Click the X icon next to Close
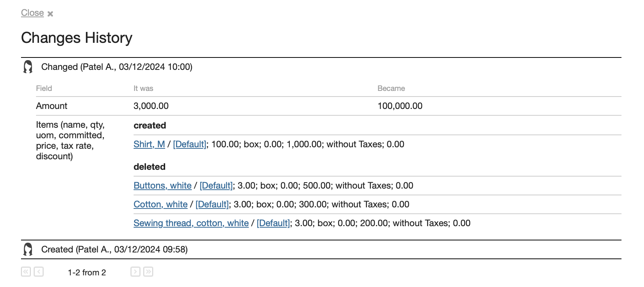Image resolution: width=644 pixels, height=287 pixels. [x=50, y=14]
